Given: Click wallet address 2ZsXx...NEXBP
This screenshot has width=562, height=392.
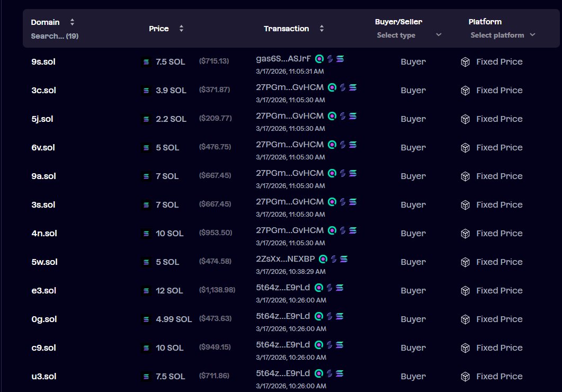Looking at the screenshot, I should [x=286, y=259].
